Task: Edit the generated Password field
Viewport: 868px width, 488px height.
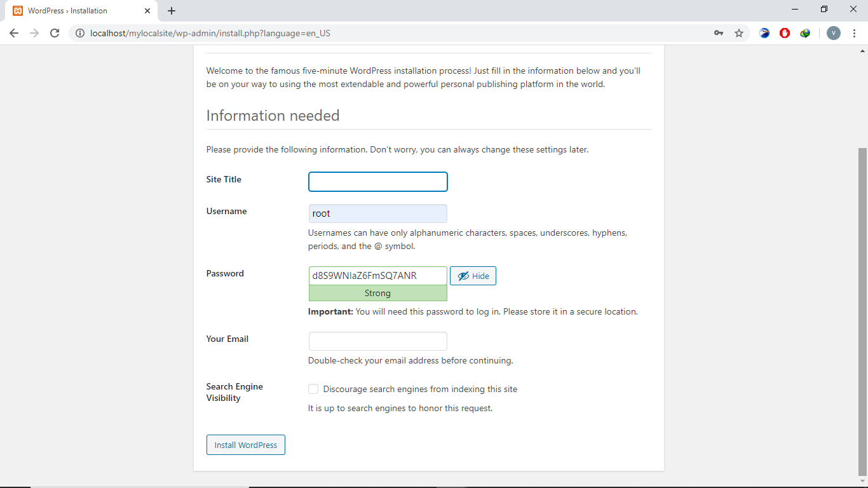Action: click(378, 276)
